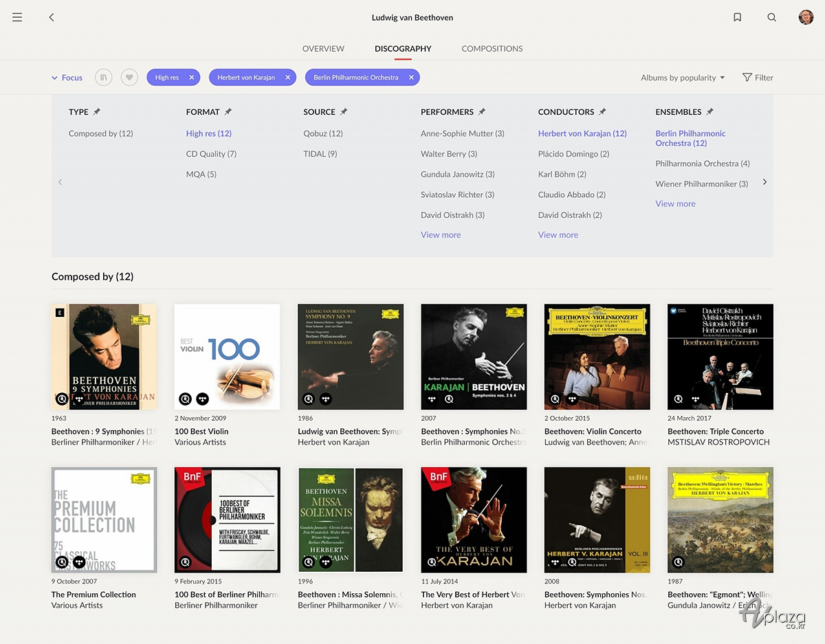
Task: Click View more under Performers
Action: tap(441, 235)
